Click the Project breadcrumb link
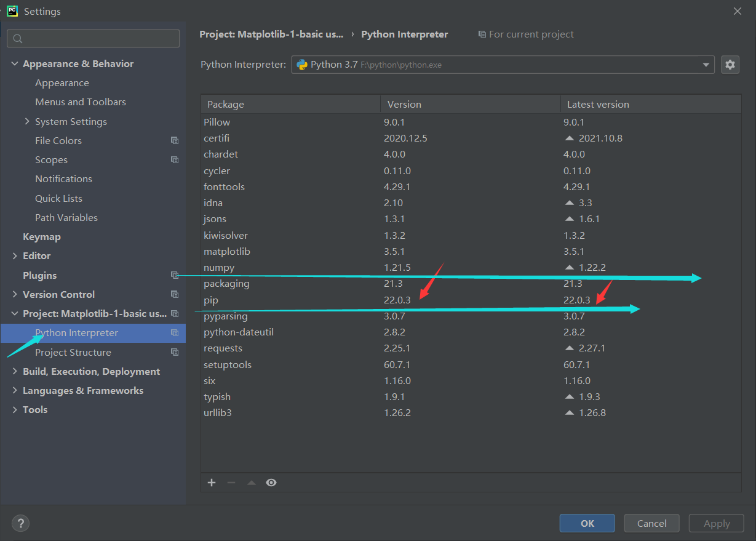This screenshot has width=756, height=541. pos(271,34)
